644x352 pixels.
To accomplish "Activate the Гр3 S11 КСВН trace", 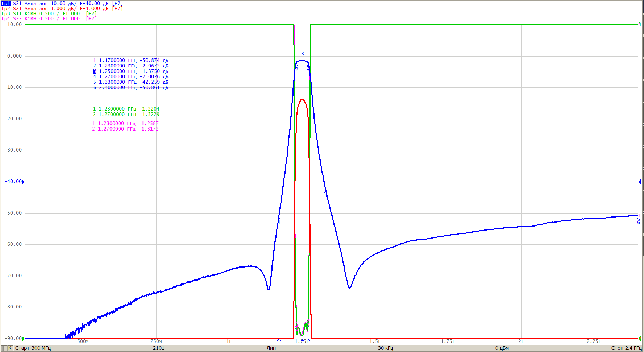I will point(49,13).
